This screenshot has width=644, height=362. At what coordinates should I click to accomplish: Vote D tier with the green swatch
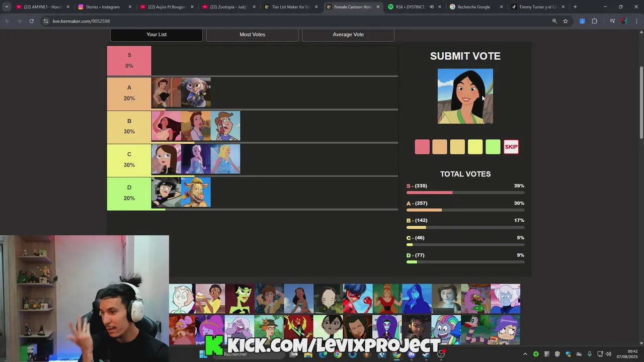coord(493,147)
